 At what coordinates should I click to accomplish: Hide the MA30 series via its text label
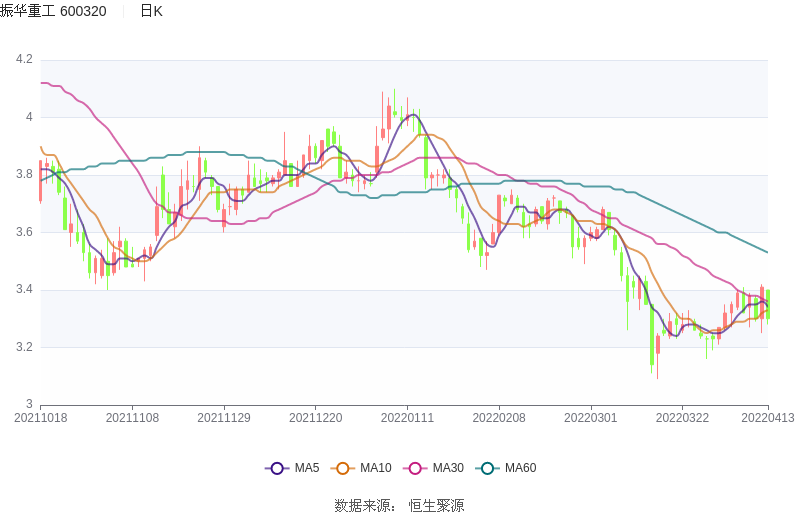[x=447, y=468]
